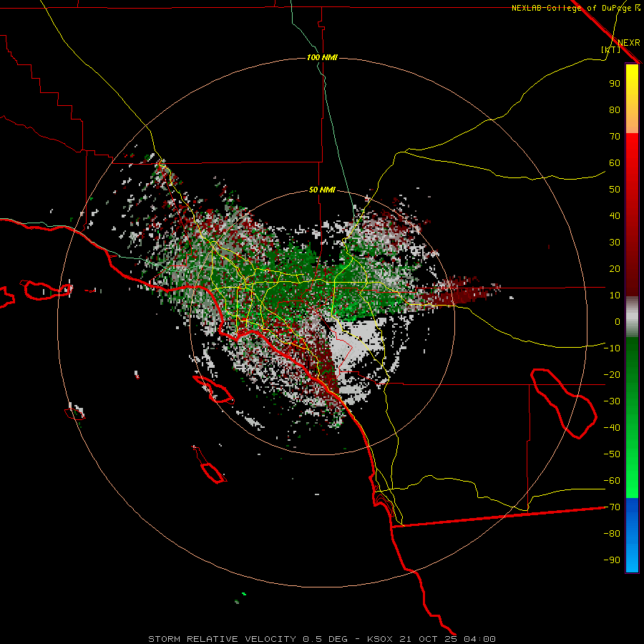Click the 20 knot scale label
This screenshot has height=644, width=644.
(x=615, y=269)
